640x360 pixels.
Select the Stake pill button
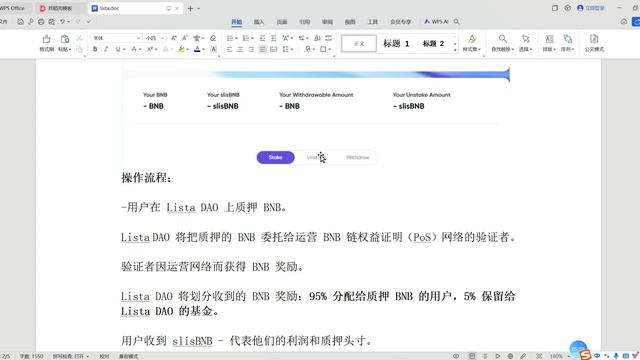click(276, 158)
